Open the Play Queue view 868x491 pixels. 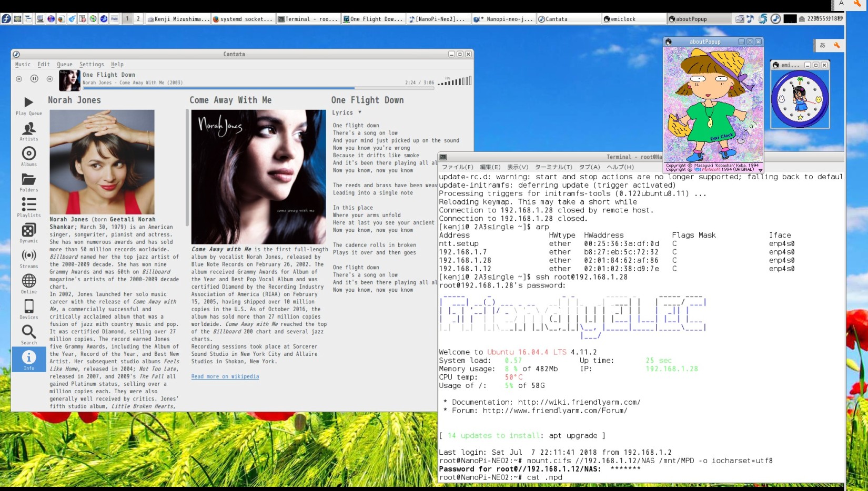(x=28, y=105)
